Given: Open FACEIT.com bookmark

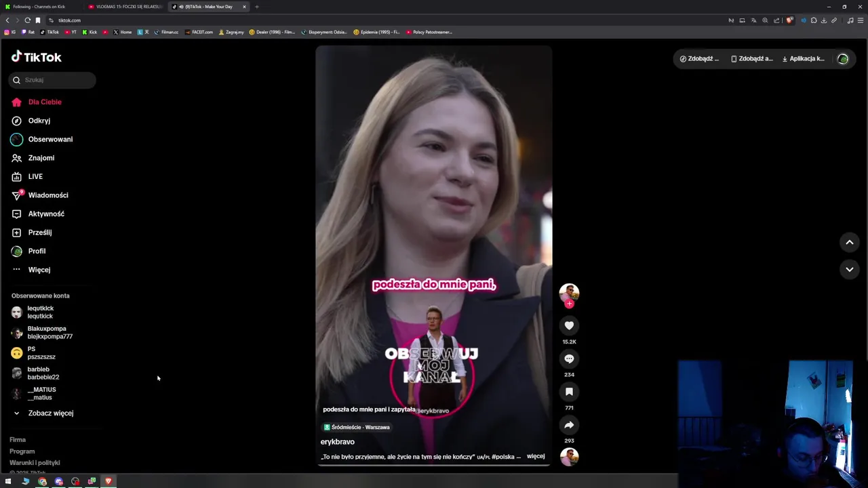Looking at the screenshot, I should (199, 32).
